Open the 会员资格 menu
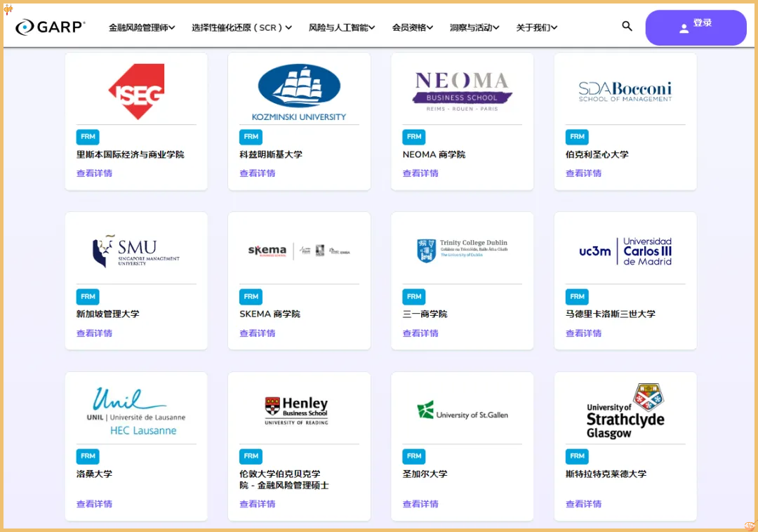Screen dimensions: 758x532 [412, 28]
